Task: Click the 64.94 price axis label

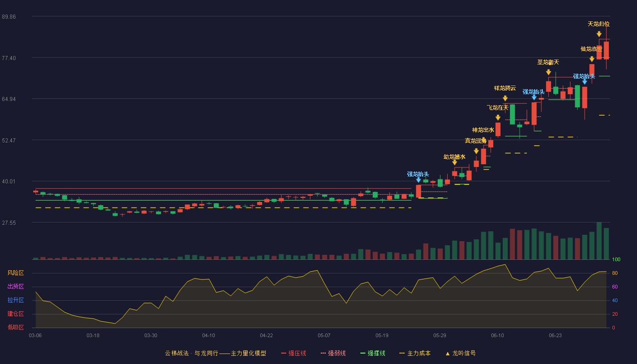Action: click(9, 99)
